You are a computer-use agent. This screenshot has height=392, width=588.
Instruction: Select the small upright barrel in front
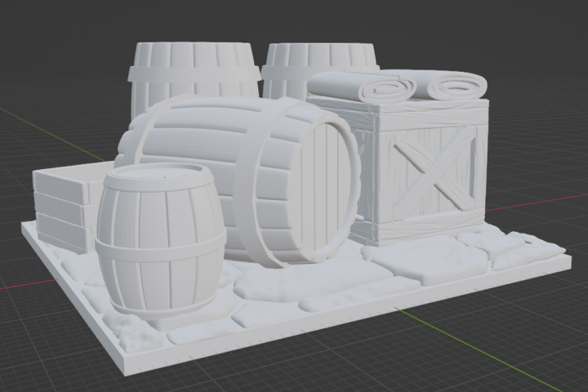161,240
